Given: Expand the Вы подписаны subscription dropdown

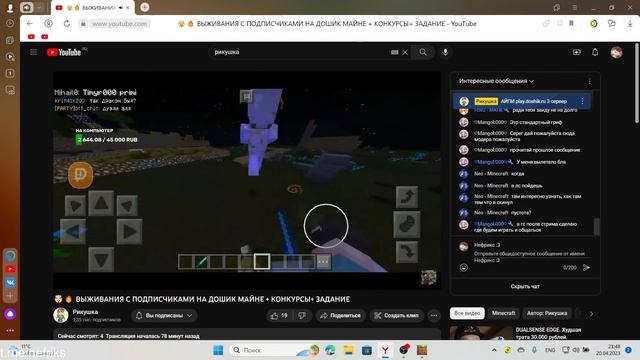Looking at the screenshot, I should (164, 316).
